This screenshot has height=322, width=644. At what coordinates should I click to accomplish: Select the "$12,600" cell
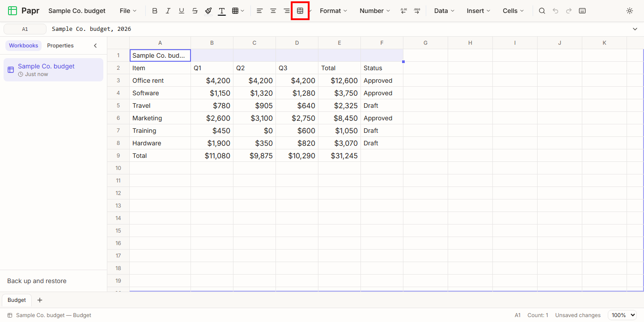point(339,80)
